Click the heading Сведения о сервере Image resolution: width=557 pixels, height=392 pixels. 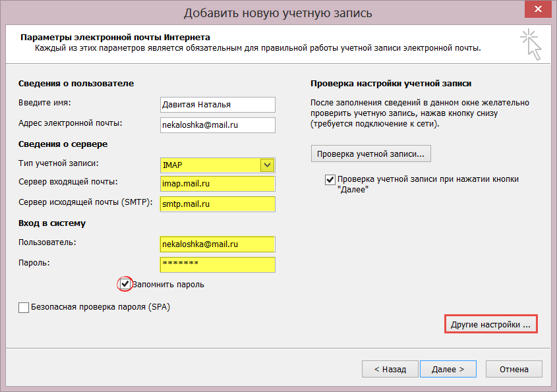(x=63, y=144)
